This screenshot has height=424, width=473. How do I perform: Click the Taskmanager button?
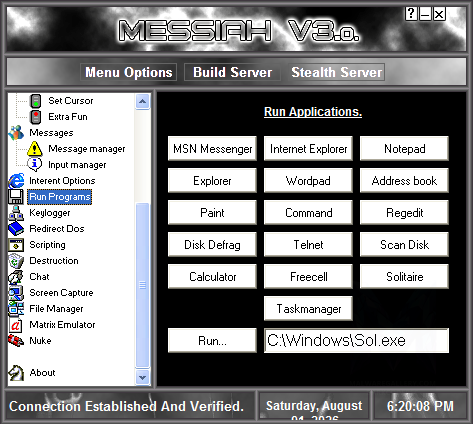point(308,309)
